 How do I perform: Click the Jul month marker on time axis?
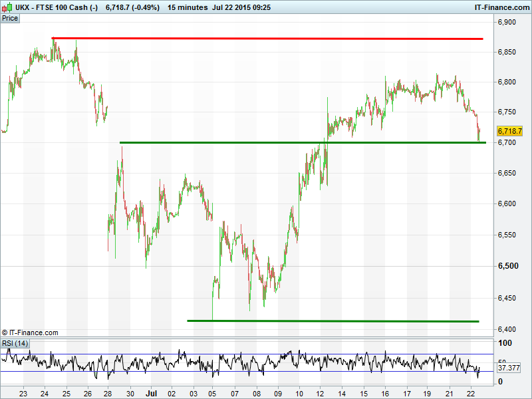152,393
